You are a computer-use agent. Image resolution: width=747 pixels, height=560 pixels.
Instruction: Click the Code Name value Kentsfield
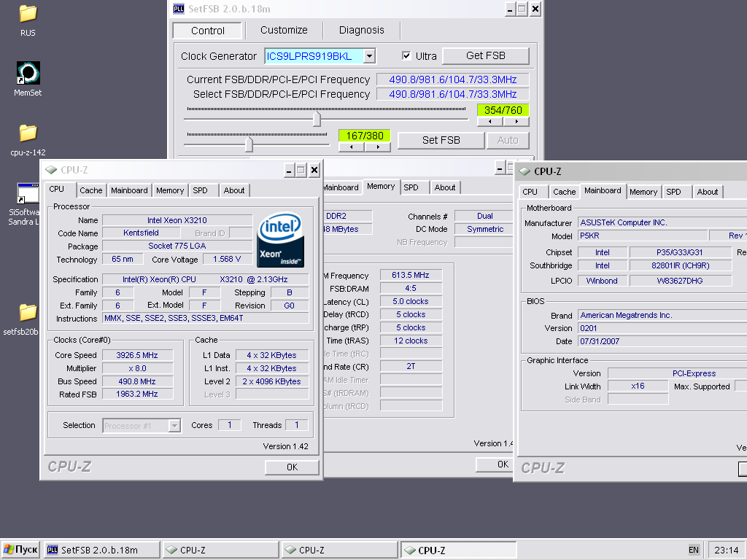[x=141, y=233]
